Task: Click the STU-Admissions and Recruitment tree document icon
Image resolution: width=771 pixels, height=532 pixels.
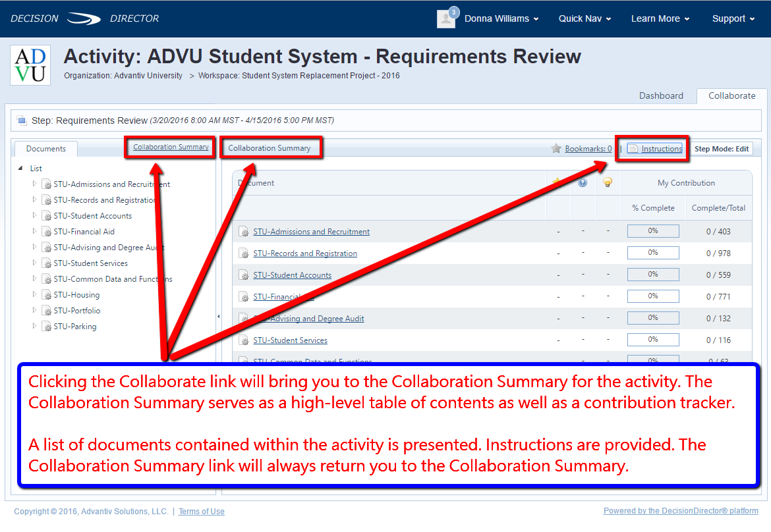Action: (x=47, y=184)
